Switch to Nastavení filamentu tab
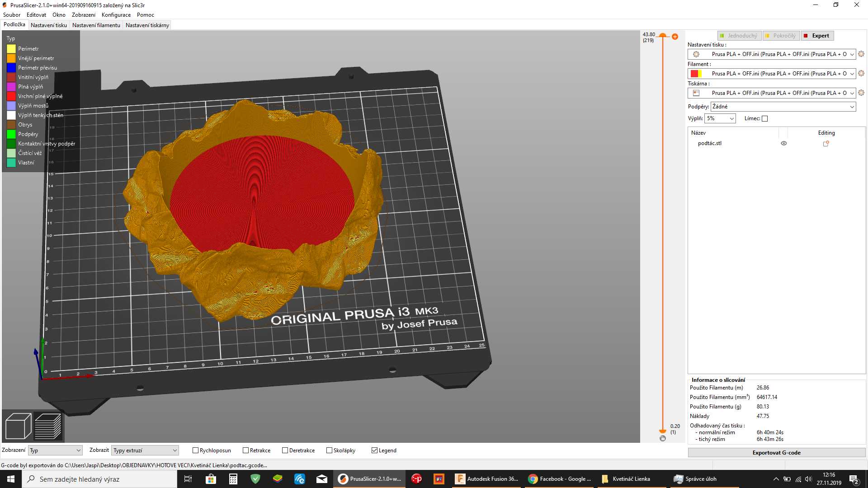The image size is (868, 488). [x=96, y=25]
